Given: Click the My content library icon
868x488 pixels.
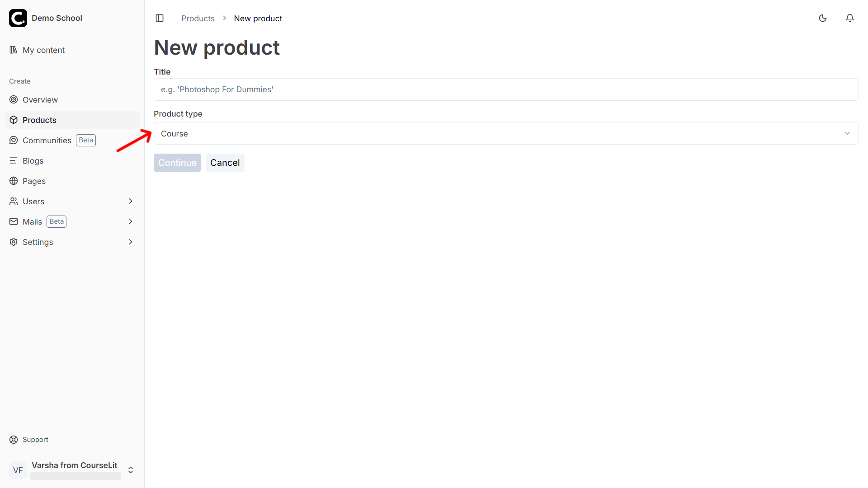Looking at the screenshot, I should click(x=14, y=50).
